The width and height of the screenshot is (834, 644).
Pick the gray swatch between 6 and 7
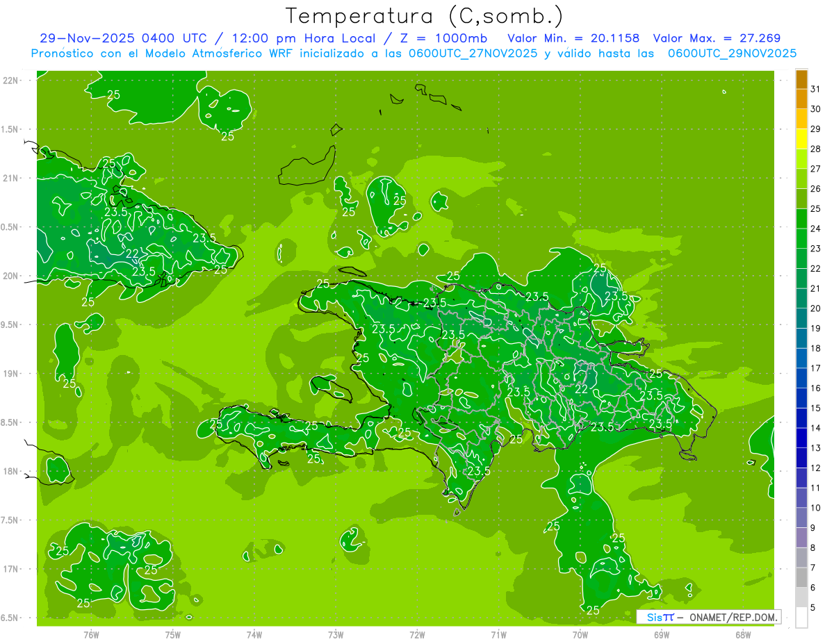801,577
